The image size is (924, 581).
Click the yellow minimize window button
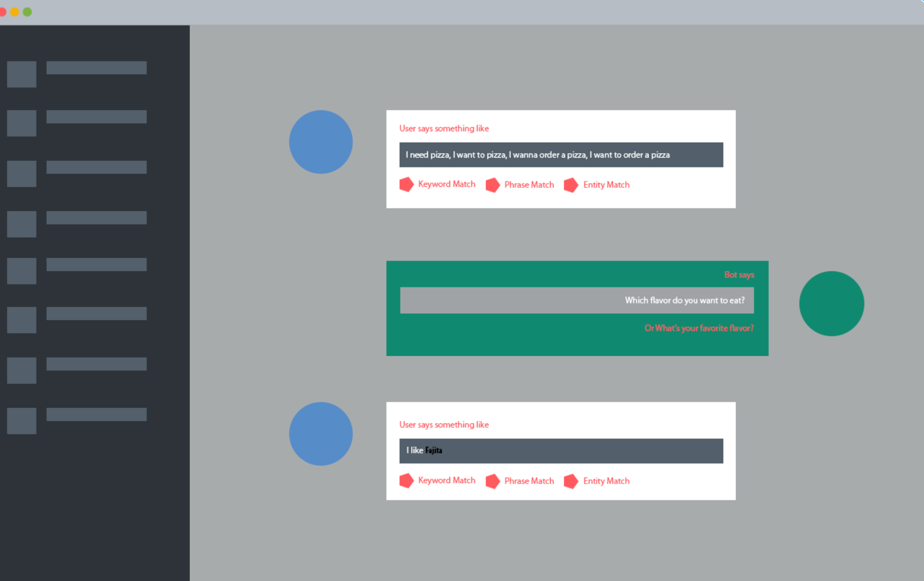15,12
